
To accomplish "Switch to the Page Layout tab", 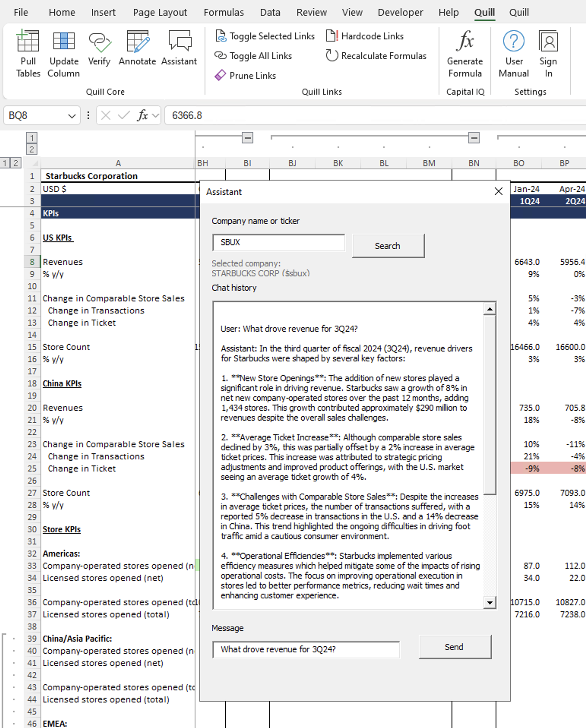I will [160, 13].
